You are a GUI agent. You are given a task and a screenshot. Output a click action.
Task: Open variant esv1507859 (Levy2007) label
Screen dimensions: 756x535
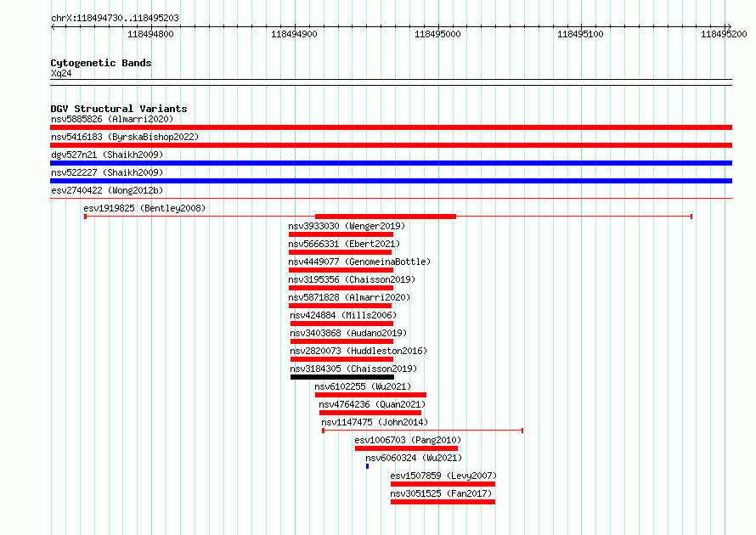[443, 476]
